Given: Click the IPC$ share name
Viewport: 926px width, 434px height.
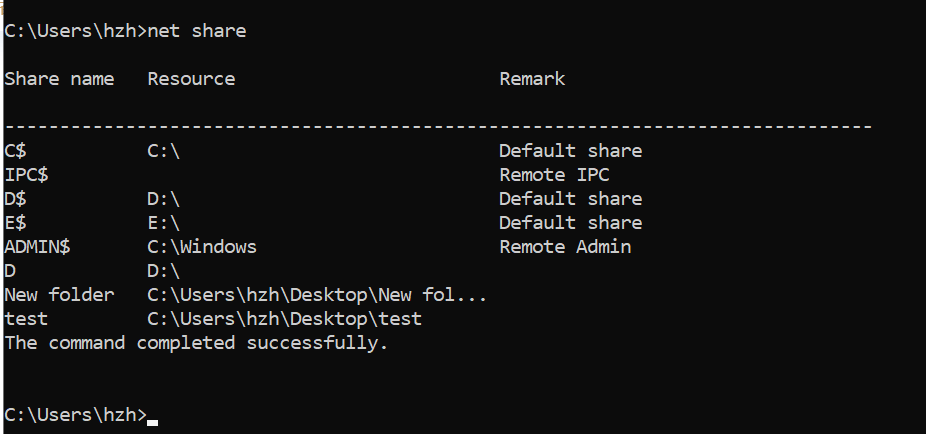Looking at the screenshot, I should 26,175.
